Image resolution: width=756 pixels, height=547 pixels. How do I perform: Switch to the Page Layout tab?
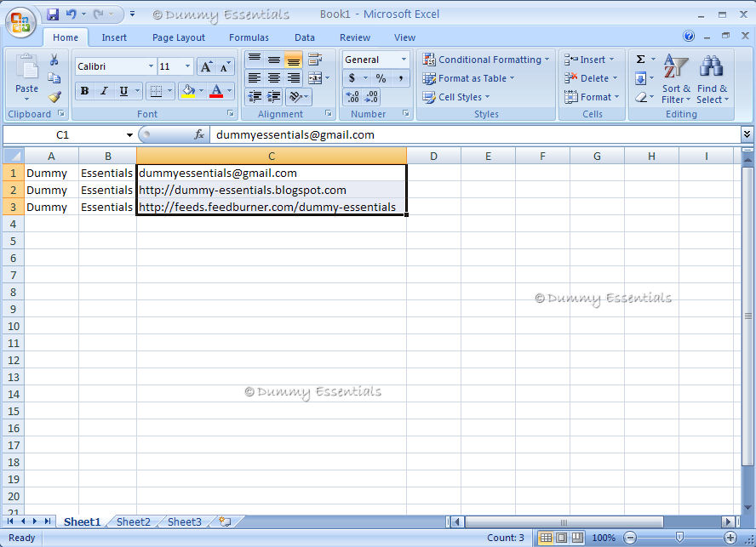(179, 37)
